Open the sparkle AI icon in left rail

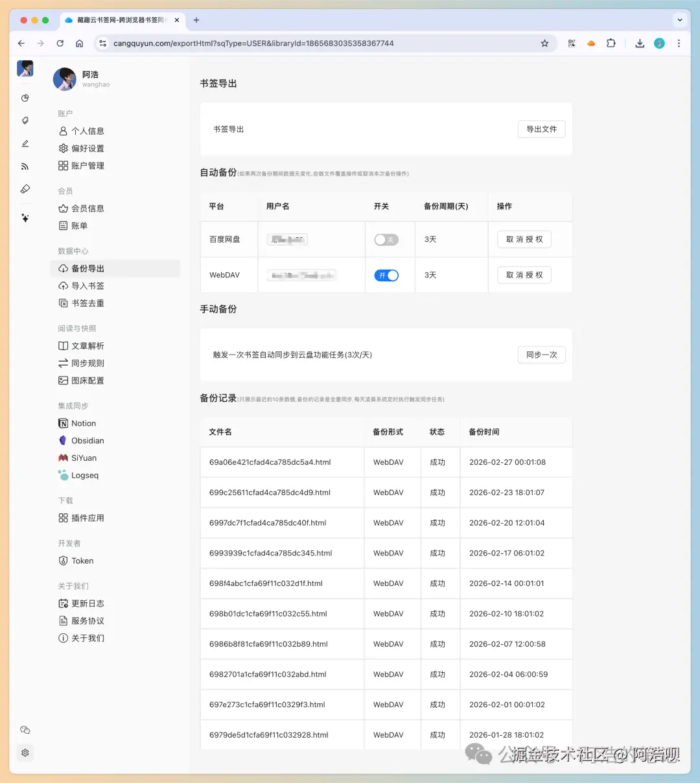click(25, 218)
